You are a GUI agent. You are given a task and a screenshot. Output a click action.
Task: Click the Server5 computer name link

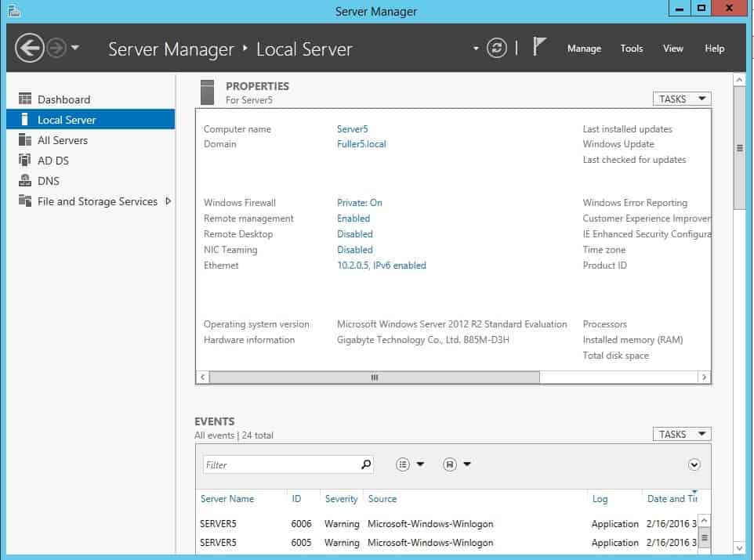point(352,128)
